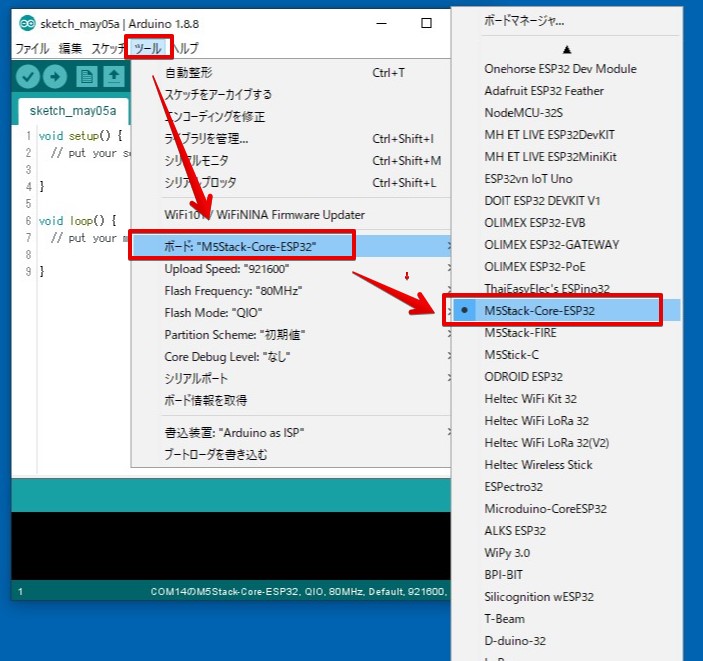The height and width of the screenshot is (661, 703).
Task: Open the ファイル menu
Action: click(32, 48)
